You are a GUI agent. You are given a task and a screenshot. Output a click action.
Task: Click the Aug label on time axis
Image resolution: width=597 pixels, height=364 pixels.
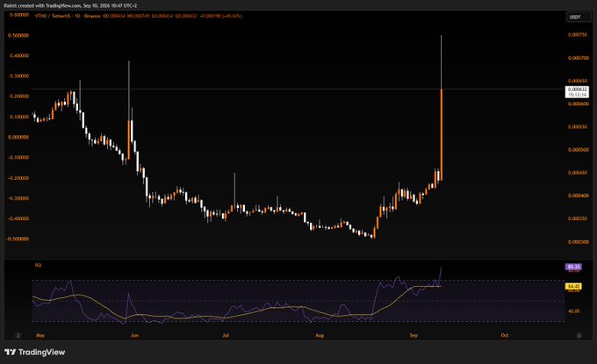click(x=320, y=335)
